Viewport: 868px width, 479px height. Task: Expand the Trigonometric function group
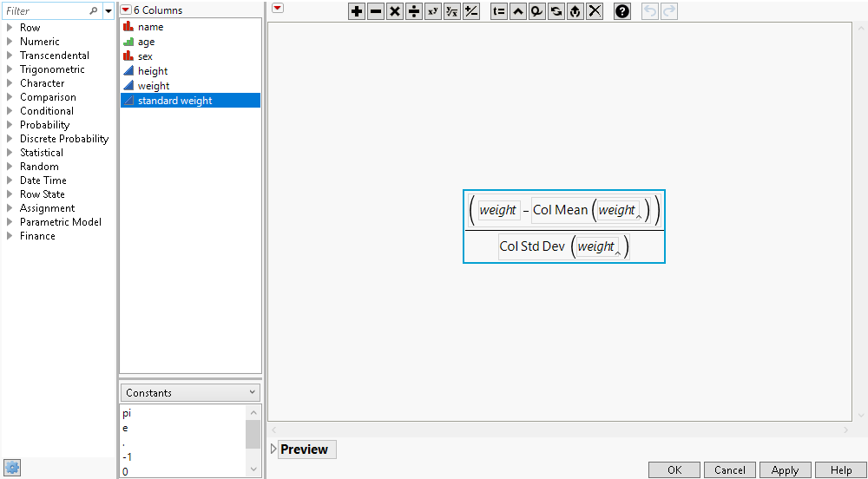(10, 69)
